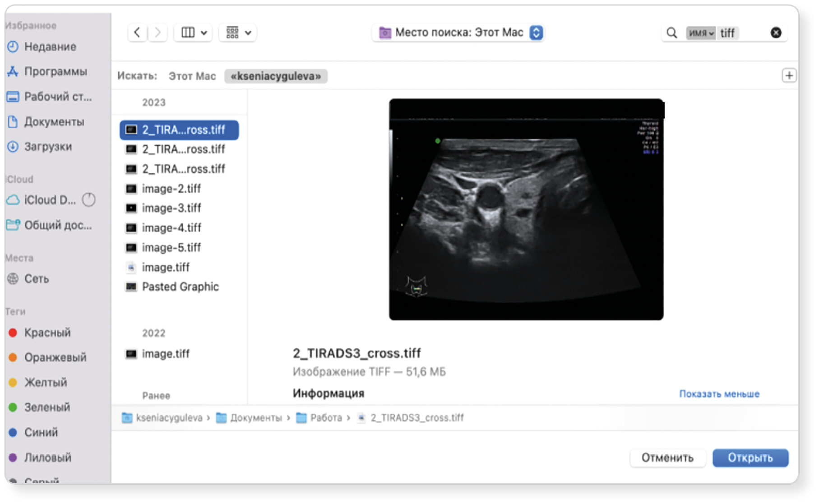Click the Открыть button
The height and width of the screenshot is (504, 819).
[750, 458]
